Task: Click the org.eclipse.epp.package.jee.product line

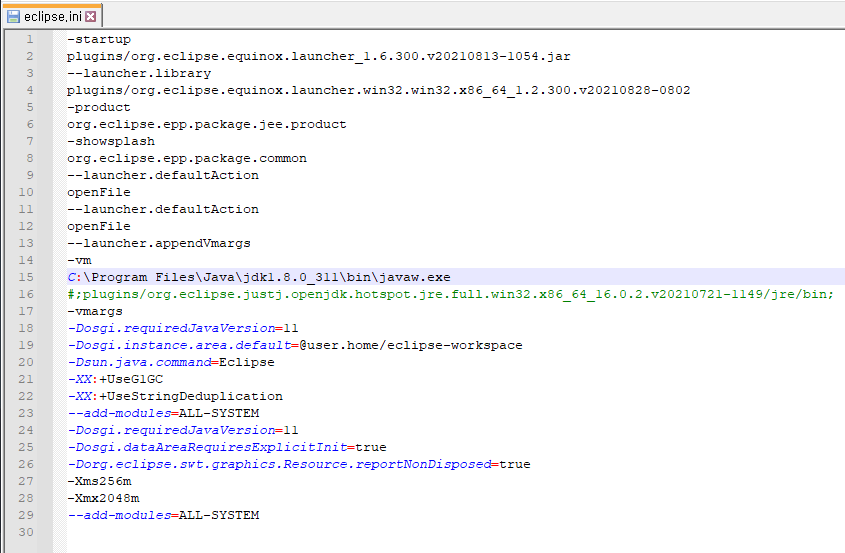Action: point(206,124)
